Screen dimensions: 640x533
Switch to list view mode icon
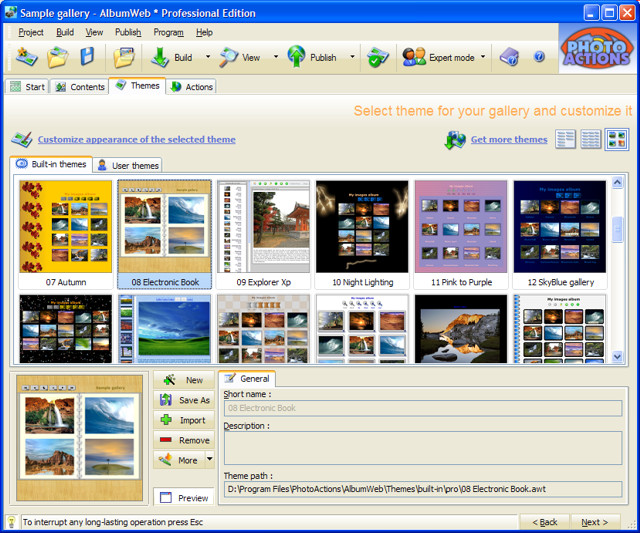(565, 139)
